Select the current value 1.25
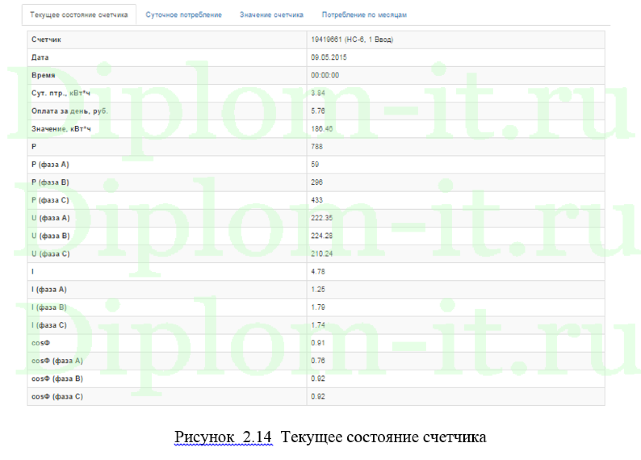This screenshot has width=641, height=460. [318, 289]
